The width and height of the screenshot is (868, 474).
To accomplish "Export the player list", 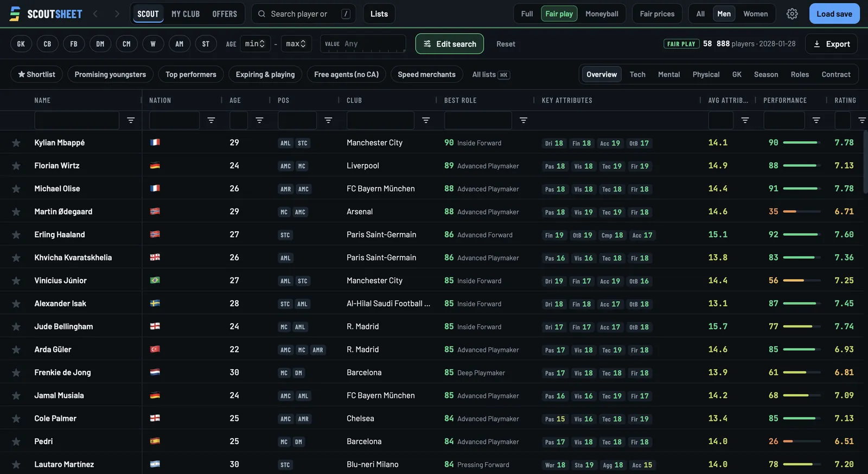I will [x=831, y=44].
